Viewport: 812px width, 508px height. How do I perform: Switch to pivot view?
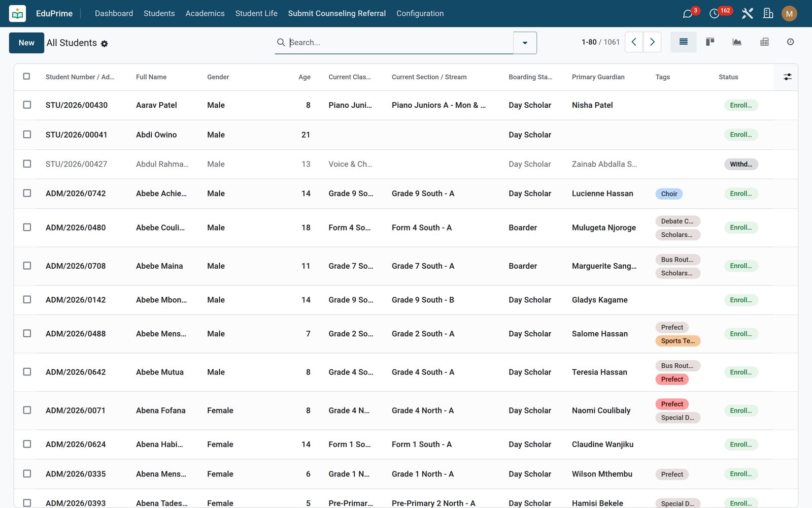point(764,42)
